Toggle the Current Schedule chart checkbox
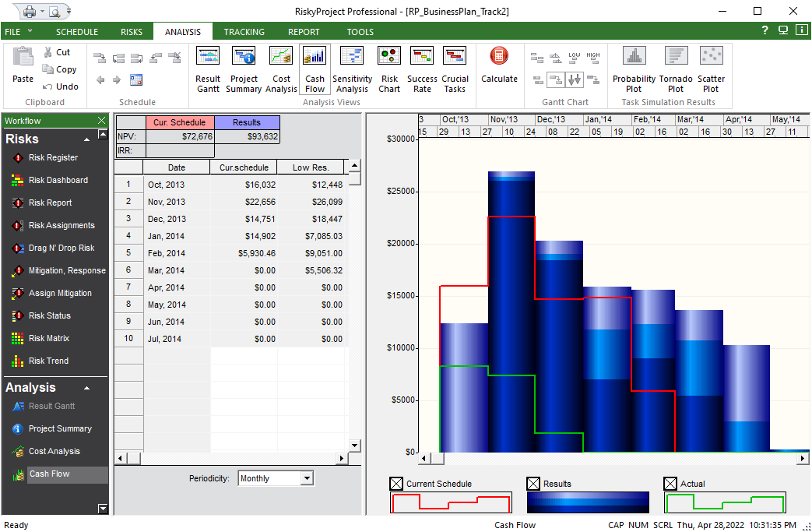 (396, 484)
